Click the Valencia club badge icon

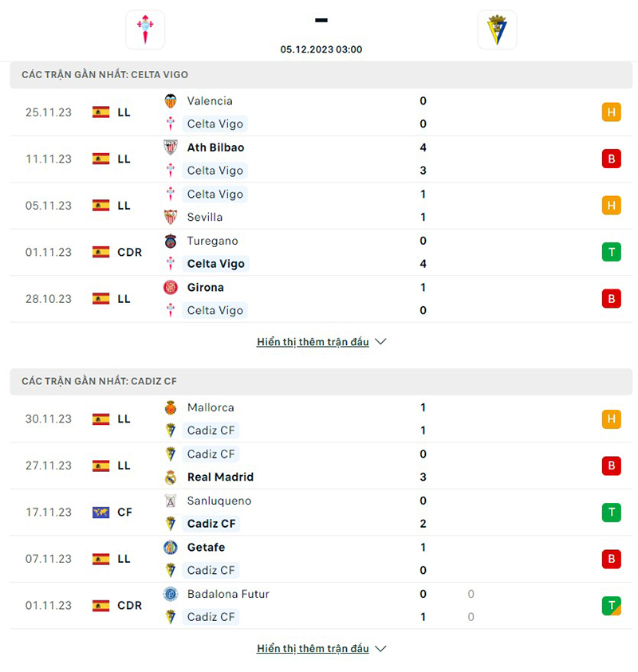171,101
